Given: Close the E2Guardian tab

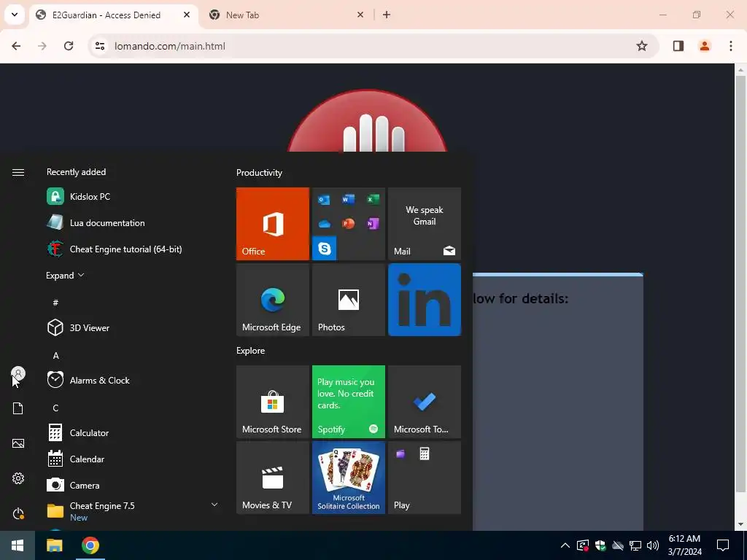Looking at the screenshot, I should tap(187, 15).
